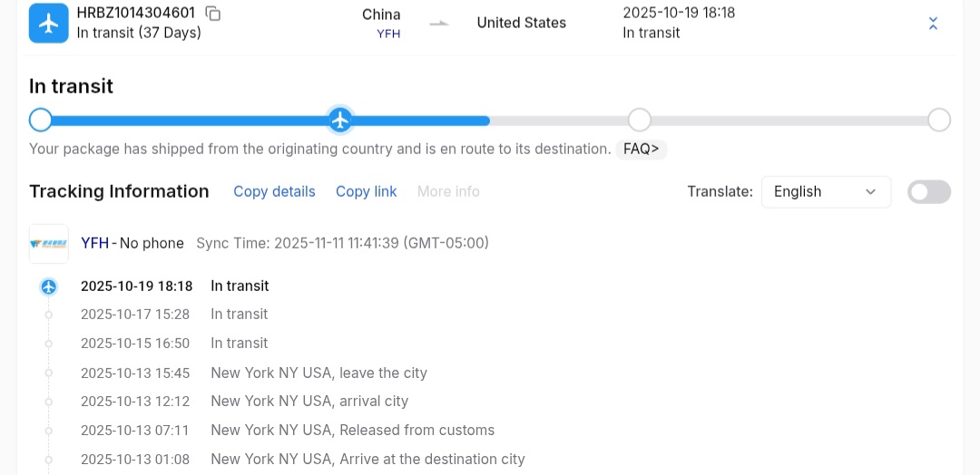The height and width of the screenshot is (475, 980).
Task: Open the English translate dropdown
Action: tap(825, 191)
